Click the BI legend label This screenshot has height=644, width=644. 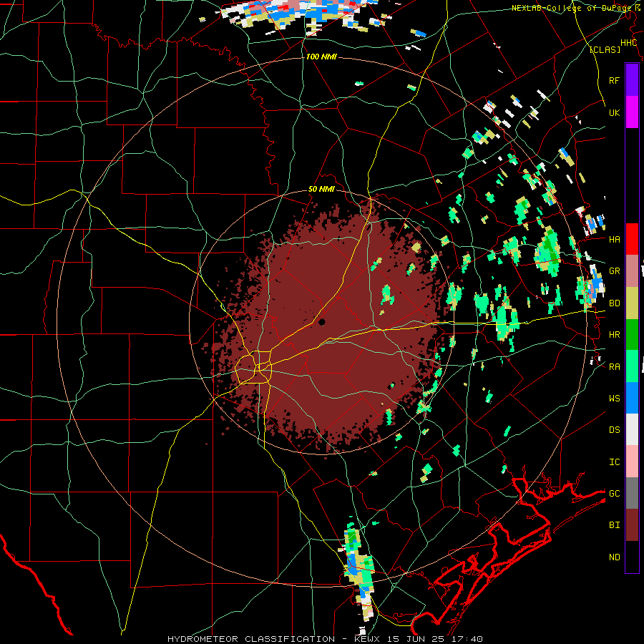tap(614, 525)
